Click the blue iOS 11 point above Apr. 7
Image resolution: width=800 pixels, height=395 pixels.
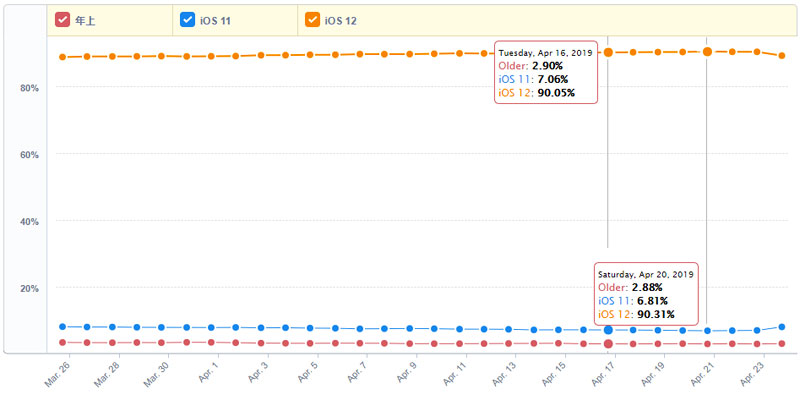(360, 329)
